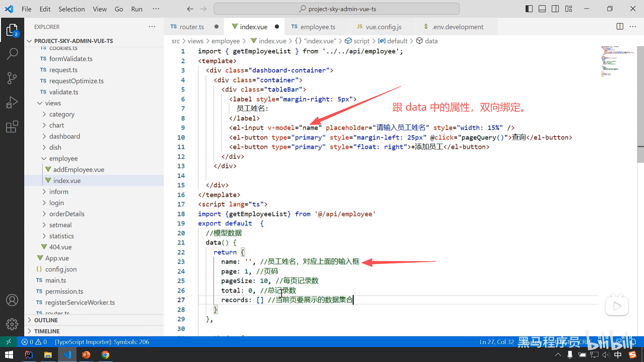Click Ln 27, Col 32 in status bar
Screen dimensions: 644x362
point(496,342)
